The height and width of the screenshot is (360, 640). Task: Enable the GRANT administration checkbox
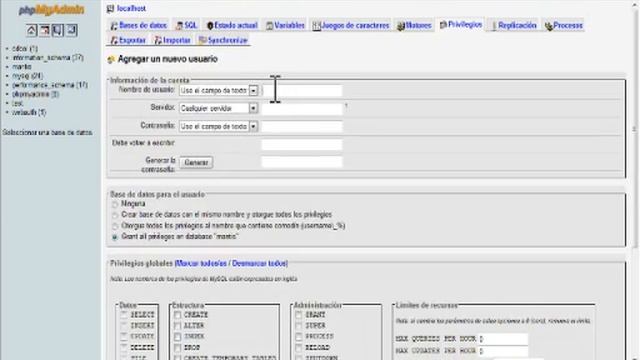coord(299,315)
